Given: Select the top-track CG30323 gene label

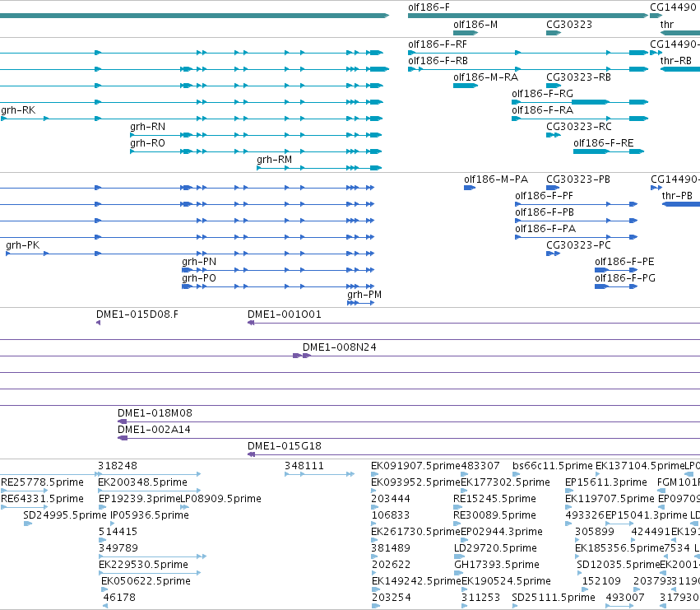Looking at the screenshot, I should tap(569, 25).
